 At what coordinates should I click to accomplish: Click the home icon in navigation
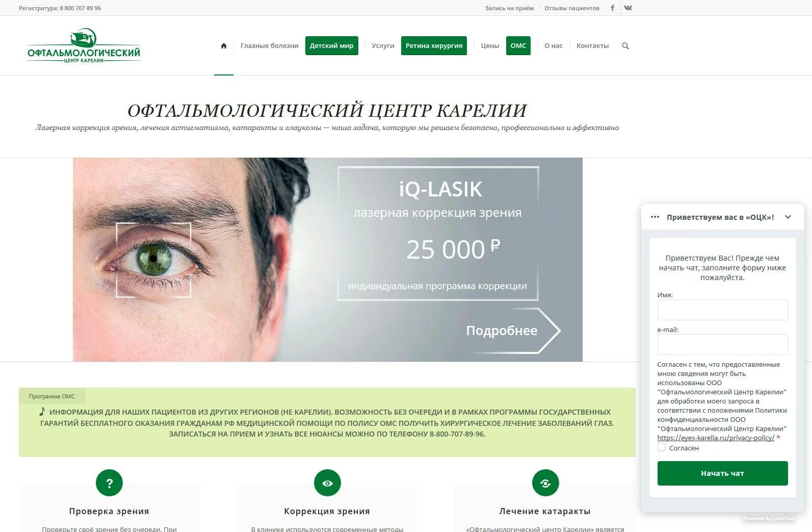(x=223, y=46)
